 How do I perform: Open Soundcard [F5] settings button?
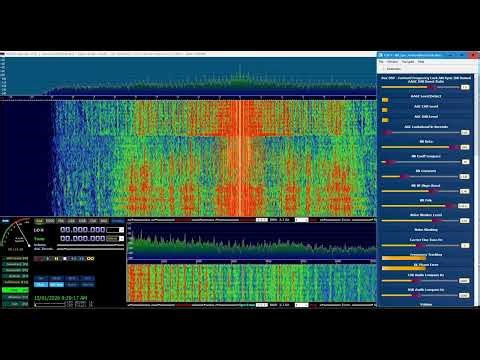(15, 264)
